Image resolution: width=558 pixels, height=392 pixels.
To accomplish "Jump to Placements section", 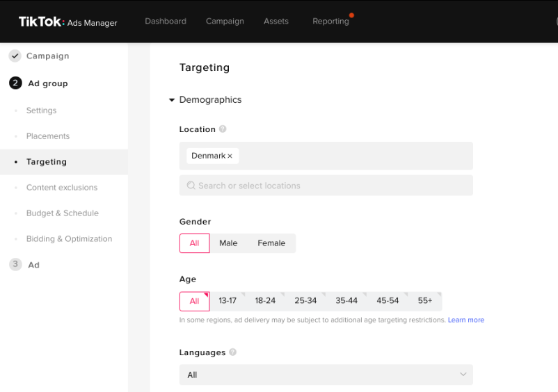I will click(48, 136).
